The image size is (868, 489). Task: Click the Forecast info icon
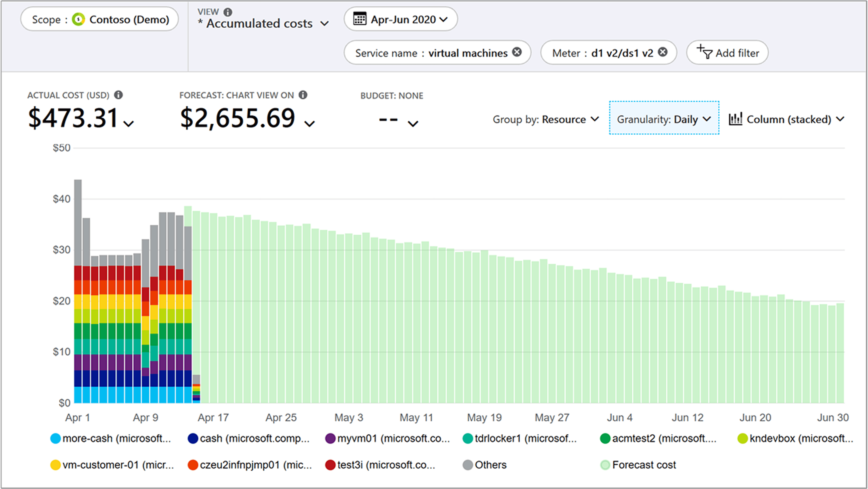click(303, 95)
